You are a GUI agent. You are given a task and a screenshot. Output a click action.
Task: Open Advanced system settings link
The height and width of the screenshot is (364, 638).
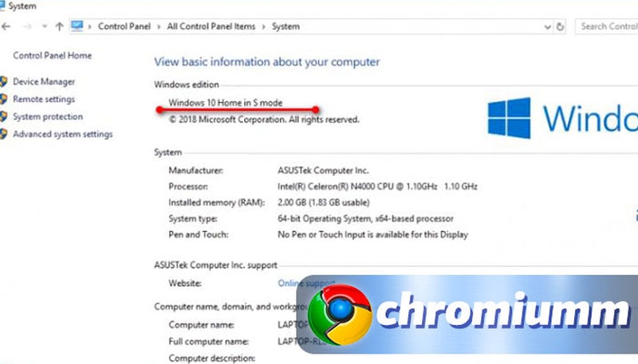click(63, 134)
